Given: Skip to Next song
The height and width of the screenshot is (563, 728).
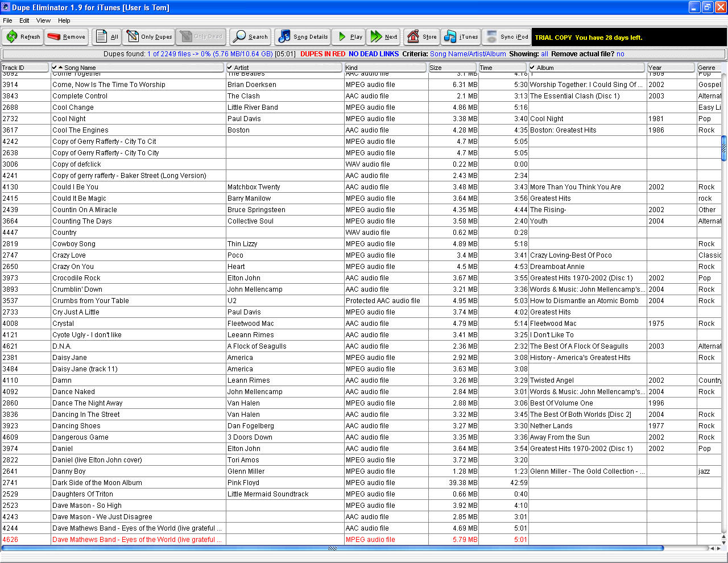Looking at the screenshot, I should [384, 37].
